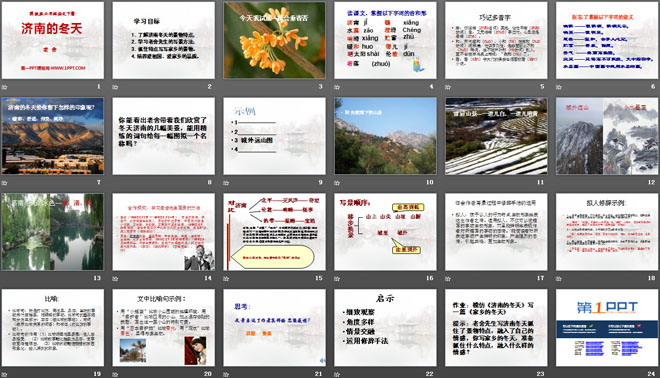Select slide 21 '思考' thumbnail

click(274, 327)
